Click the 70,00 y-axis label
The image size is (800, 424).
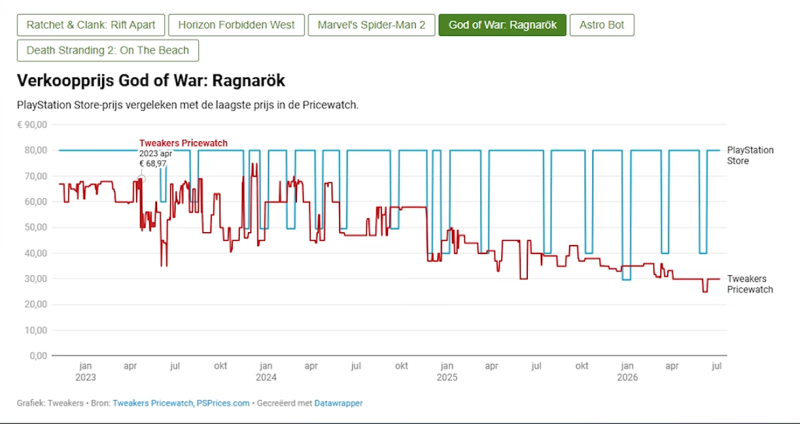[x=36, y=176]
